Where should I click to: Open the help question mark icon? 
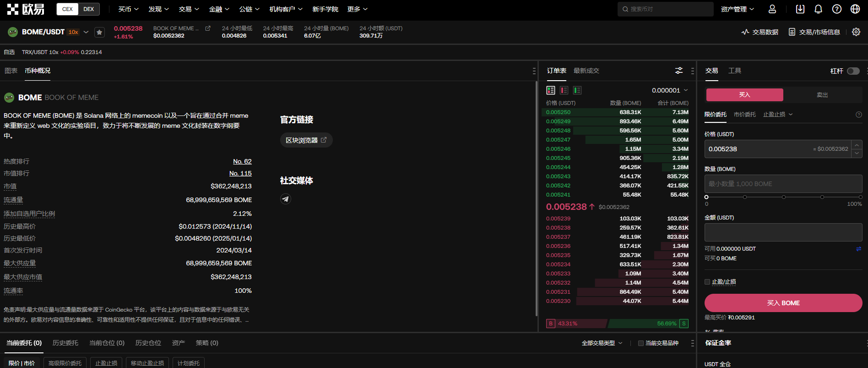pos(837,9)
